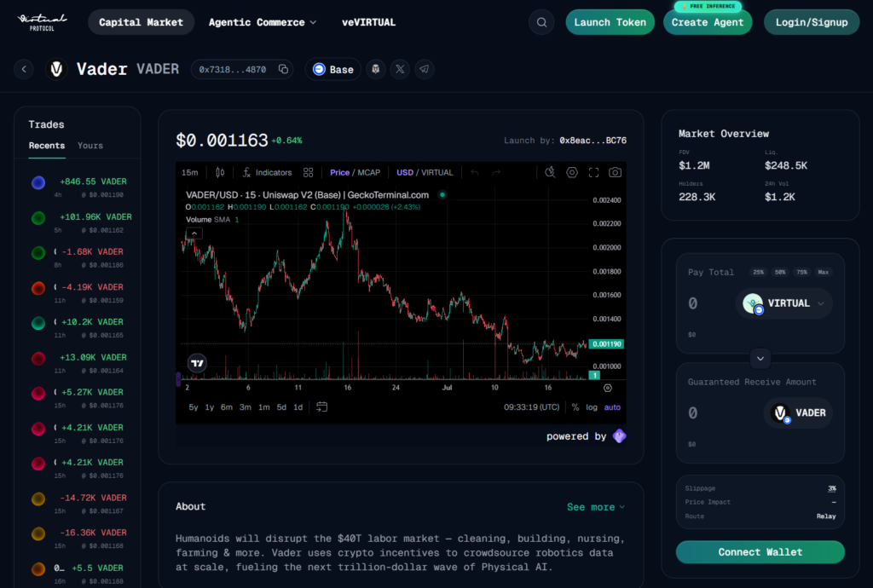
Task: Set pay amount to 75%
Action: [x=801, y=272]
